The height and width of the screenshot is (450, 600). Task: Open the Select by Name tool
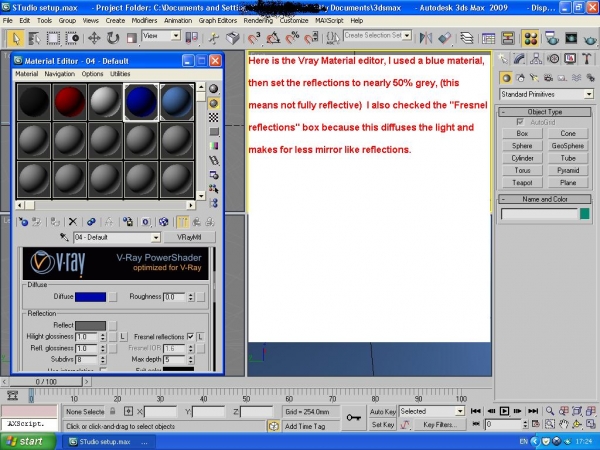pyautogui.click(x=34, y=38)
